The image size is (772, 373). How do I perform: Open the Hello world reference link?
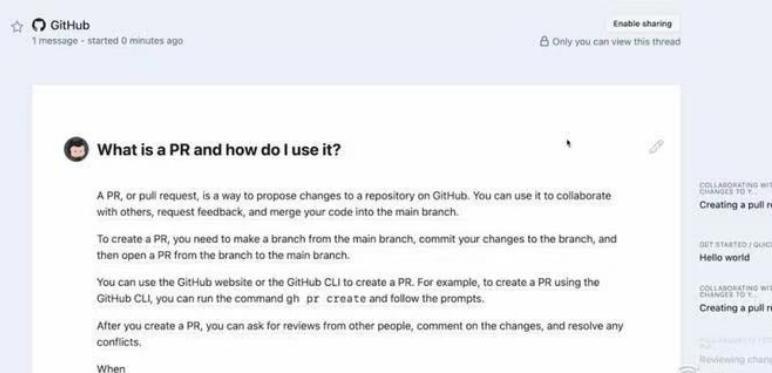pyautogui.click(x=724, y=257)
